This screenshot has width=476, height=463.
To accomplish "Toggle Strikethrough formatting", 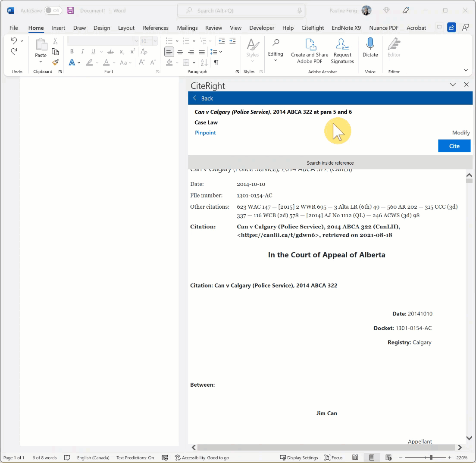I will click(110, 52).
